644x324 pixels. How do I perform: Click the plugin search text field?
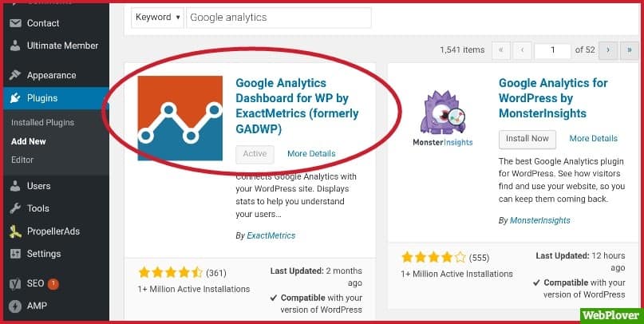click(279, 18)
